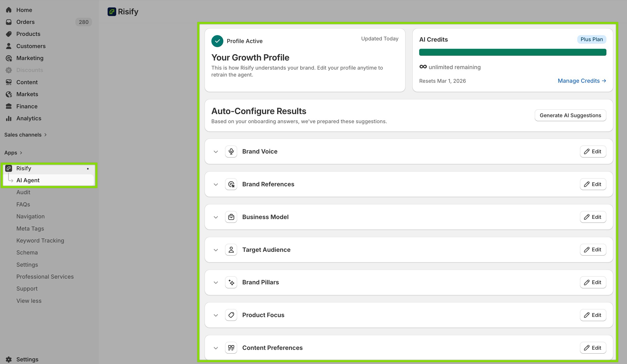Expand the Brand Voice section chevron

pos(216,152)
